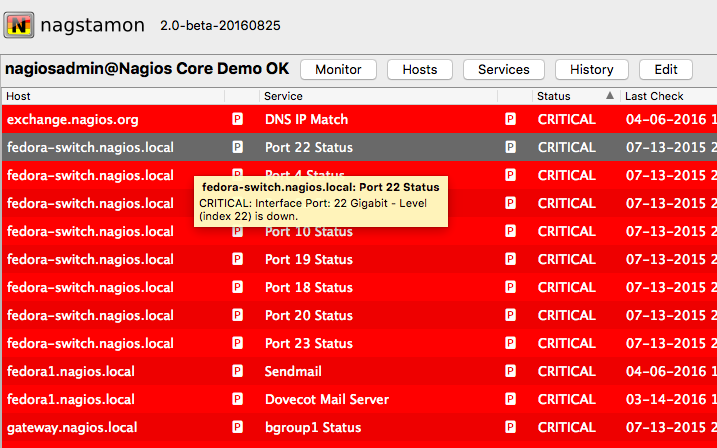This screenshot has height=448, width=717.
Task: Click the passive-check icon after Dovecot Mail Server
Action: pos(510,399)
